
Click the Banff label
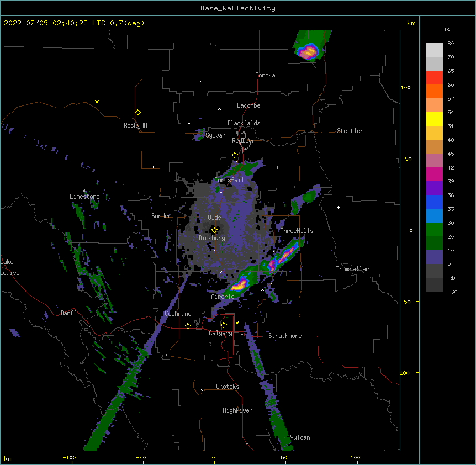pos(68,313)
